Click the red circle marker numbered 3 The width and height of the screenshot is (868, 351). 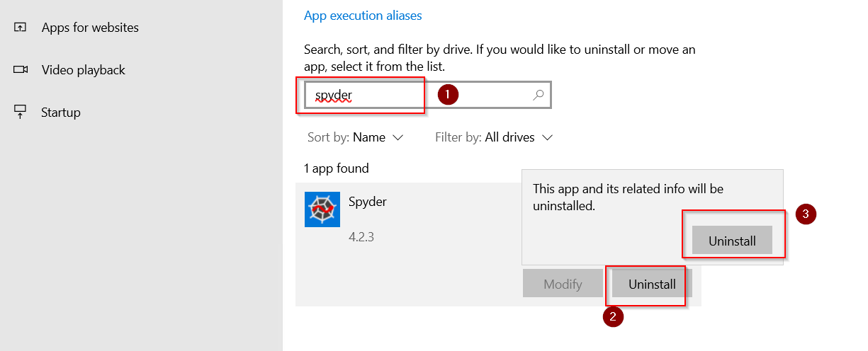pos(806,214)
